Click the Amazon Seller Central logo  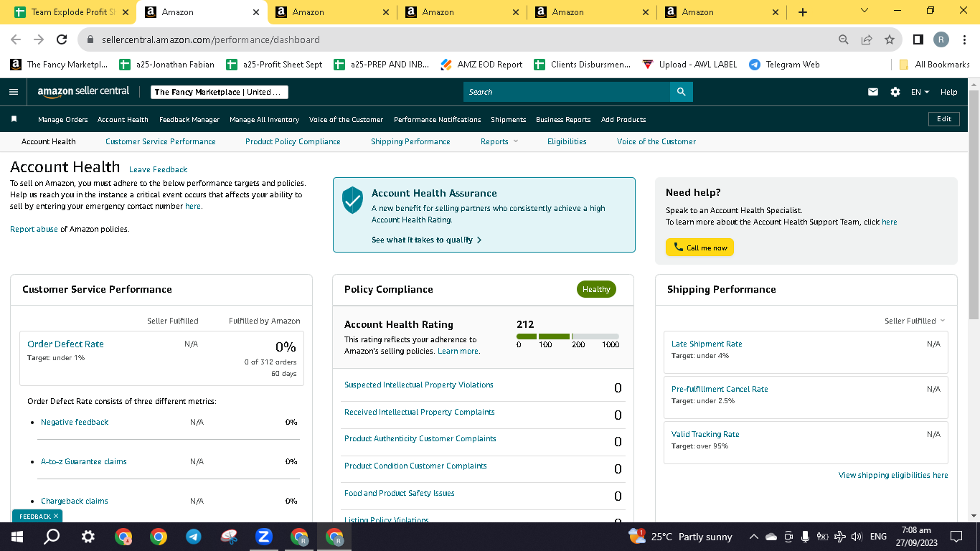point(83,92)
